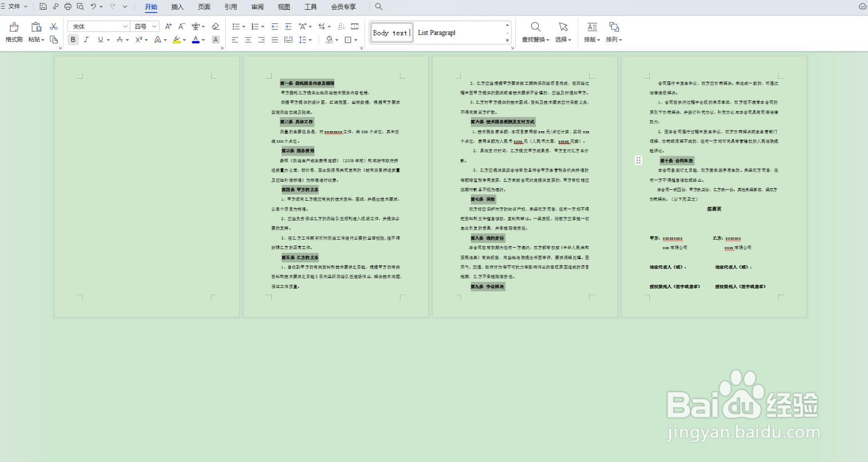Open paragraph settings dialog launcher
Viewport: 868px width, 462px height.
pyautogui.click(x=362, y=48)
